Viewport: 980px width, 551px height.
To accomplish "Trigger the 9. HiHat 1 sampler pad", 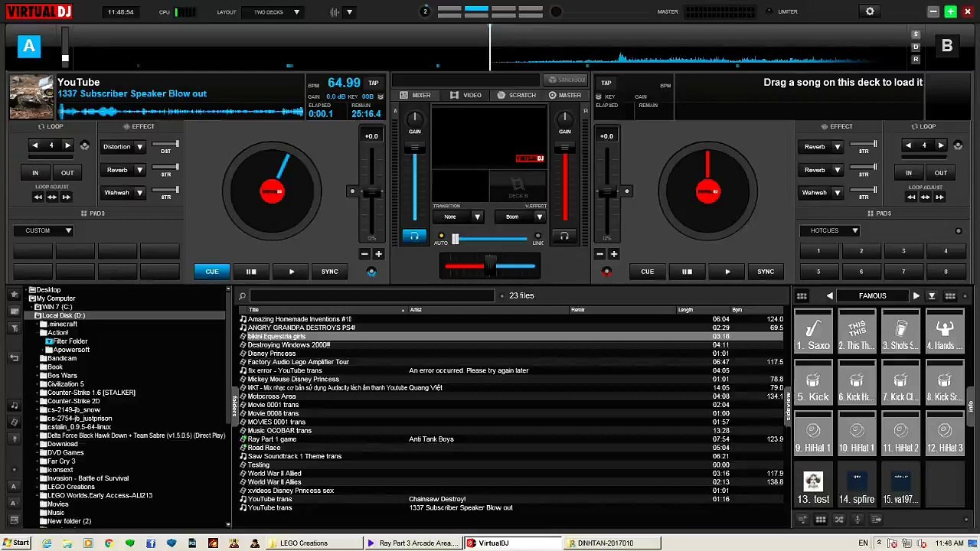I will pyautogui.click(x=813, y=432).
